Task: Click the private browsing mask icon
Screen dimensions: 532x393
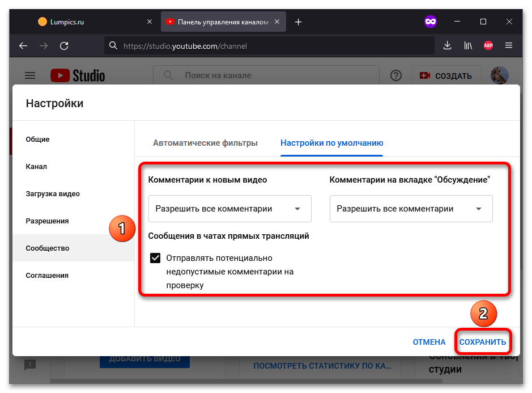Action: (x=431, y=22)
